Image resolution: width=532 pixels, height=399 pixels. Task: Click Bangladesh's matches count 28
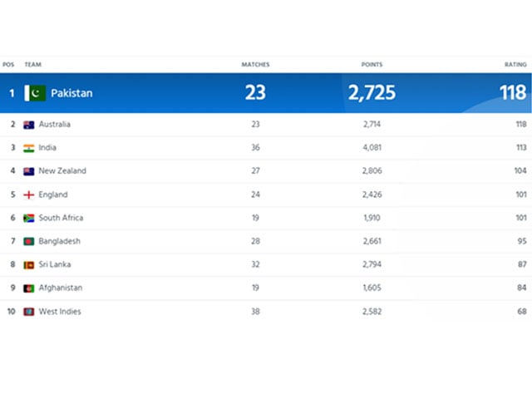[x=255, y=241]
